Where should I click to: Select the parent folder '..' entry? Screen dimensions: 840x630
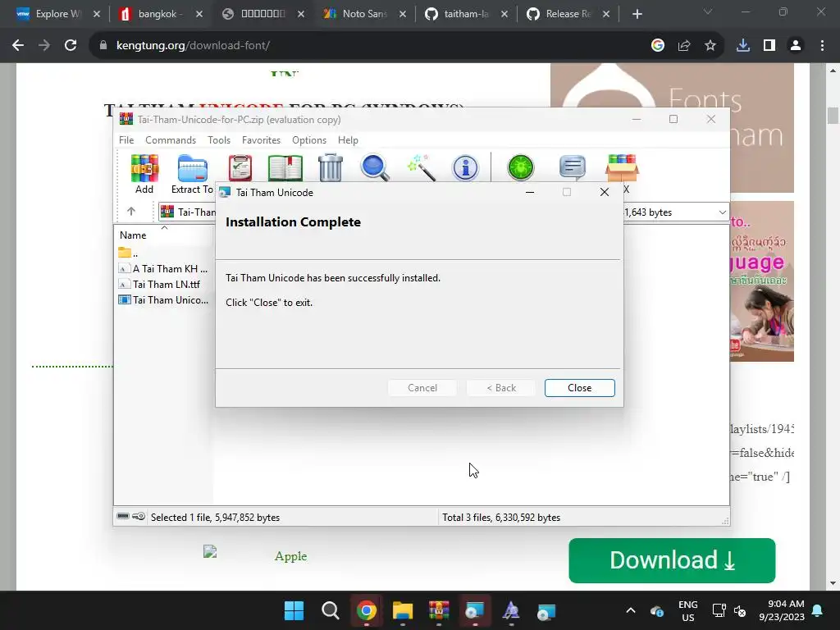point(129,253)
